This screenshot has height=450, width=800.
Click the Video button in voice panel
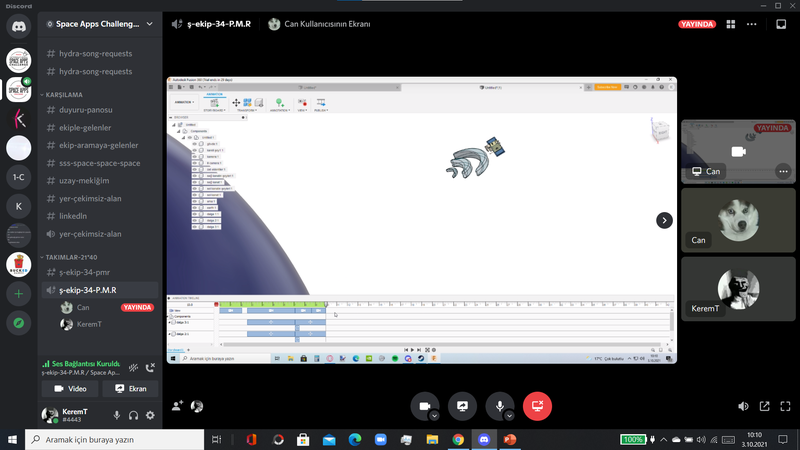(x=69, y=388)
